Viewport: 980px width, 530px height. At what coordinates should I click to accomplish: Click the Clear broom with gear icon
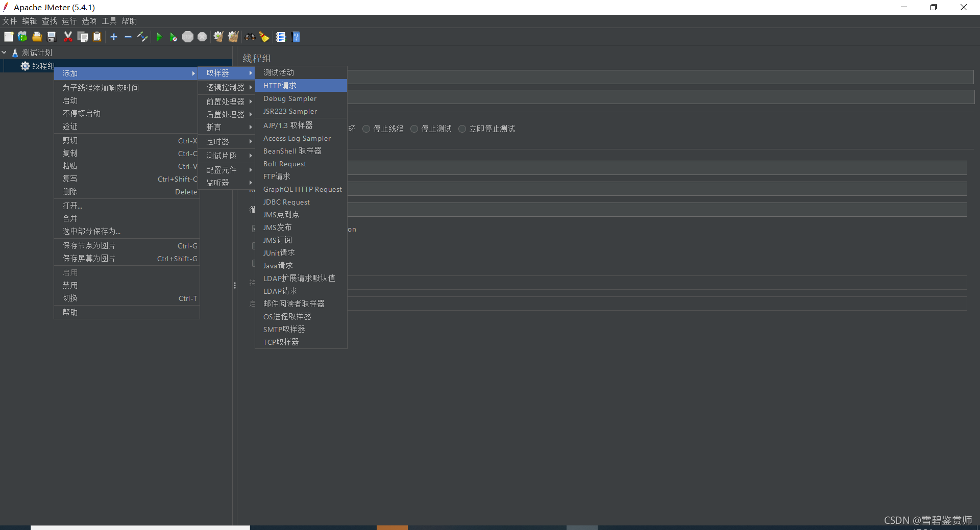[x=218, y=37]
